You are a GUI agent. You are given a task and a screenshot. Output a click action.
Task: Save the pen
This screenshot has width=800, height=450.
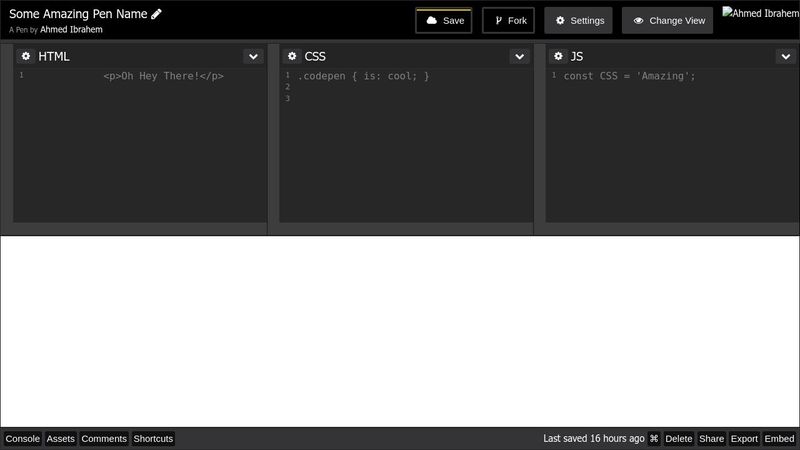tap(444, 20)
